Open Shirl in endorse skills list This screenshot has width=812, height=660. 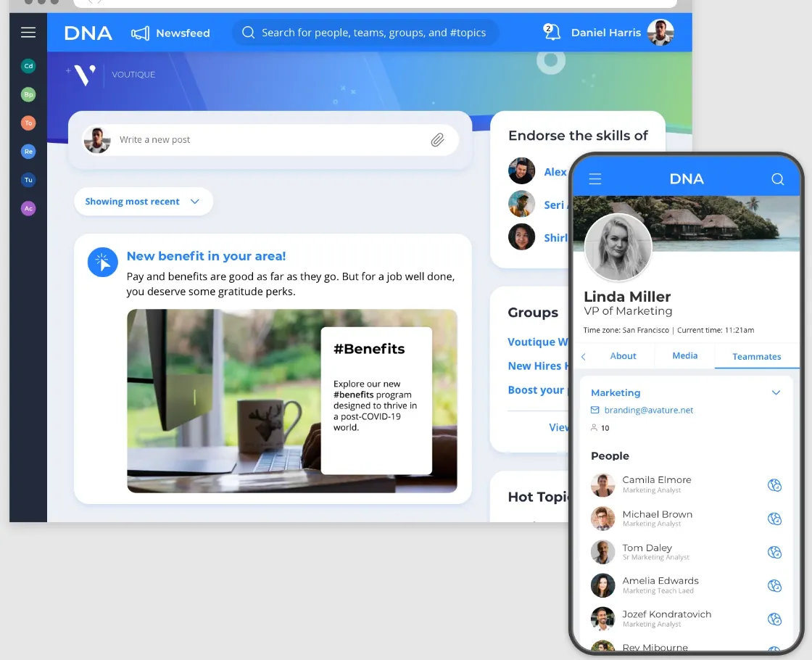[x=555, y=238]
